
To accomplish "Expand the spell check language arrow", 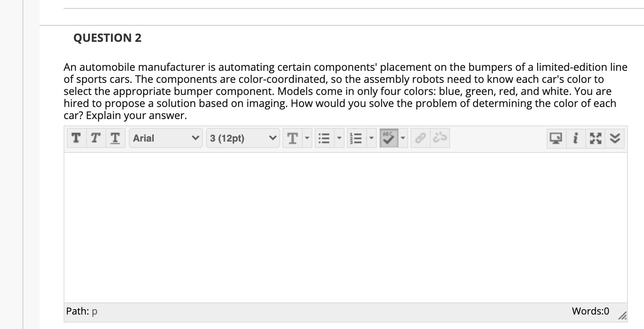I will tap(403, 138).
